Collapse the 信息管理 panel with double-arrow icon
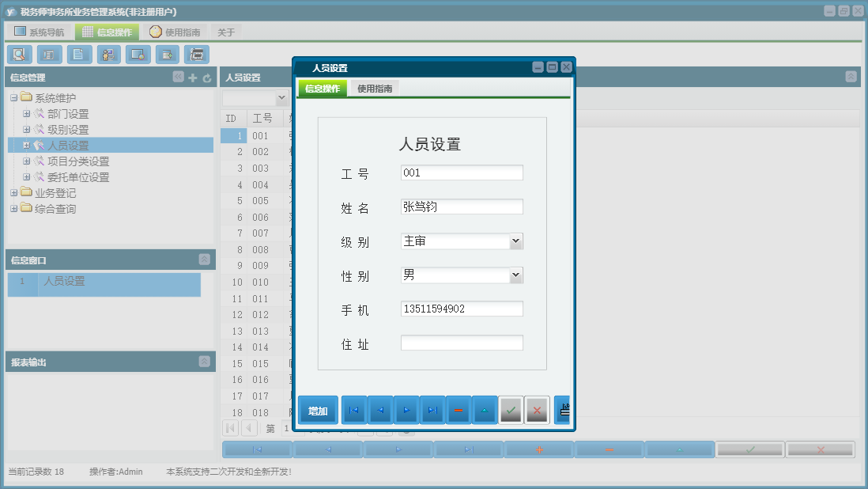Image resolution: width=868 pixels, height=489 pixels. tap(178, 77)
